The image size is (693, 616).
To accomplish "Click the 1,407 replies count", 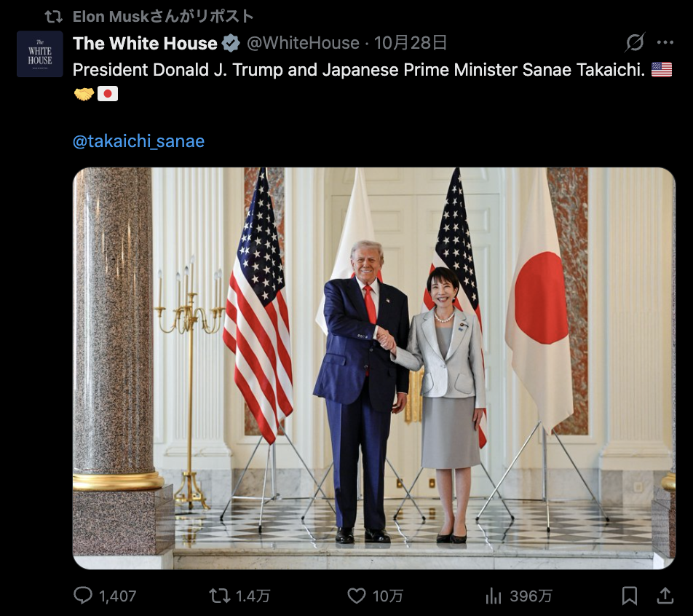I will (x=118, y=596).
